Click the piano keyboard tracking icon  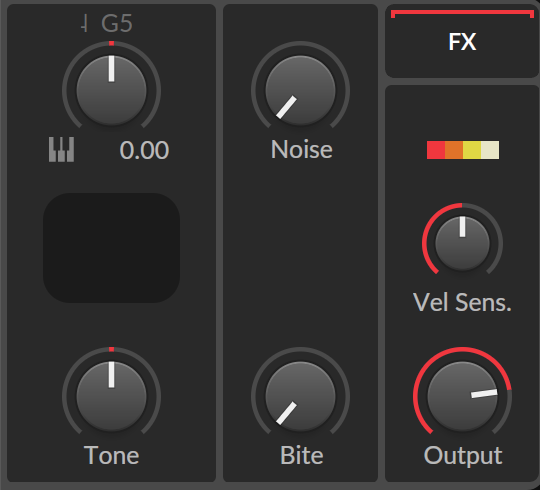tap(61, 149)
